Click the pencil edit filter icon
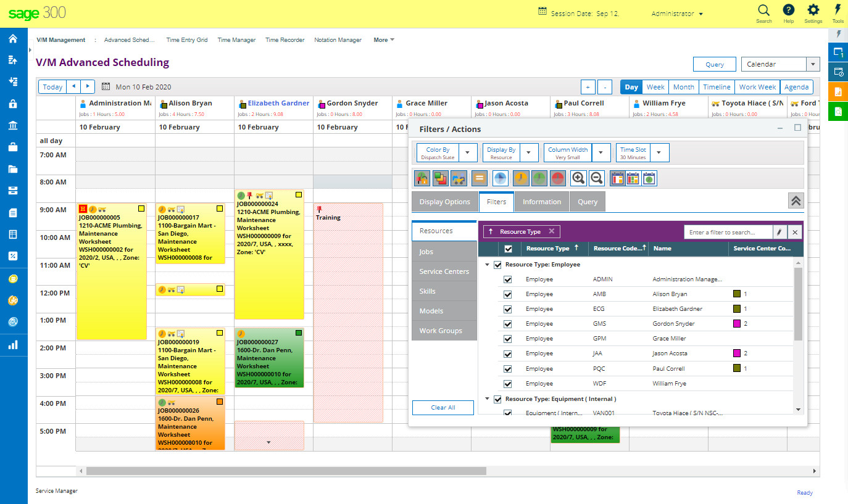848x504 pixels. [779, 233]
